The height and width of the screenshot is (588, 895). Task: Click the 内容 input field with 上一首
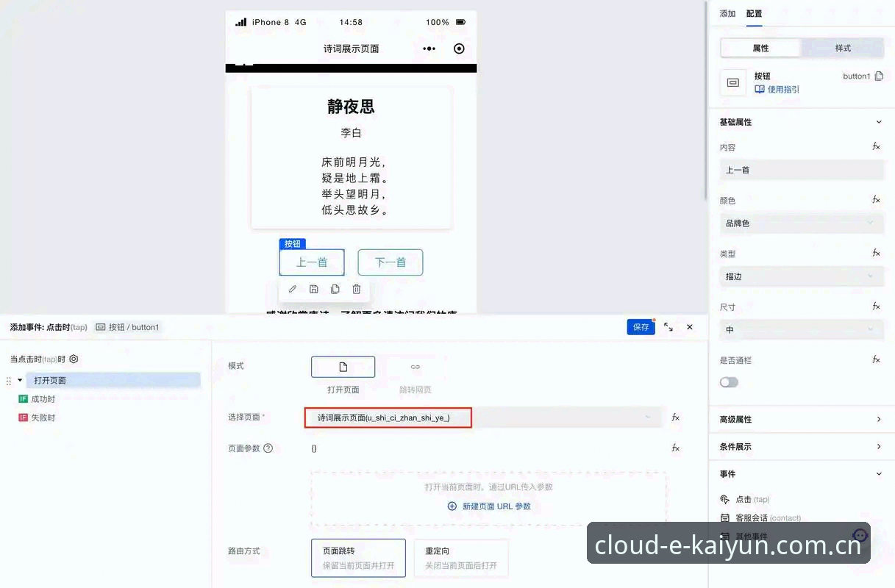pyautogui.click(x=802, y=170)
